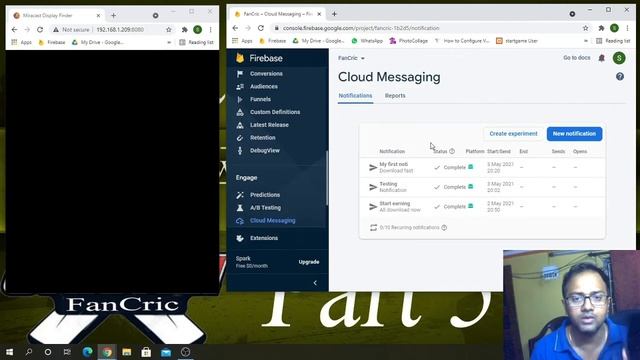640x360 pixels.
Task: Click send icon of Testing row
Action: pos(373,187)
